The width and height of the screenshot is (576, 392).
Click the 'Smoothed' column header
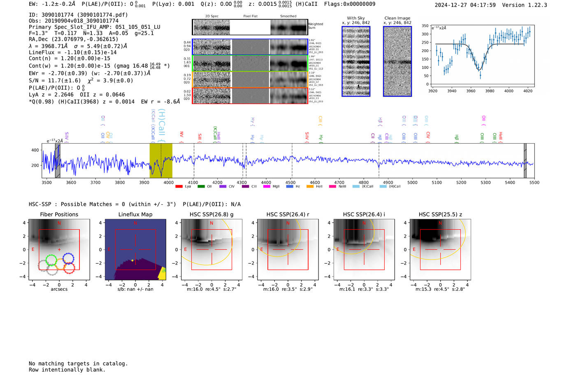tap(288, 16)
